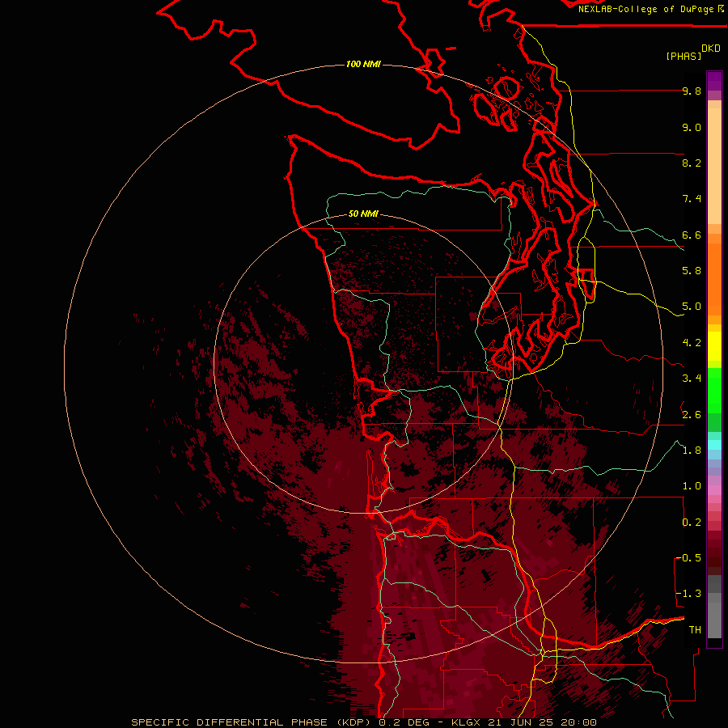This screenshot has height=728, width=728.
Task: Click the 9.8 value on the color scale
Action: (692, 91)
